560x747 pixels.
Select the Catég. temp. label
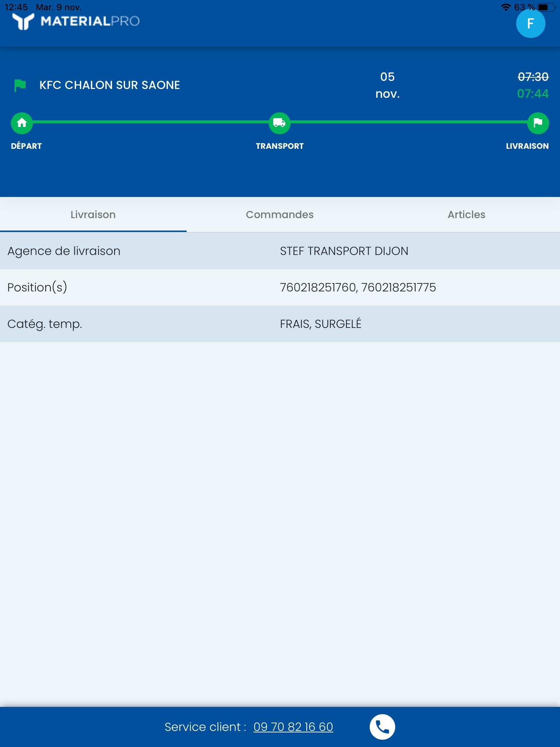pyautogui.click(x=44, y=324)
